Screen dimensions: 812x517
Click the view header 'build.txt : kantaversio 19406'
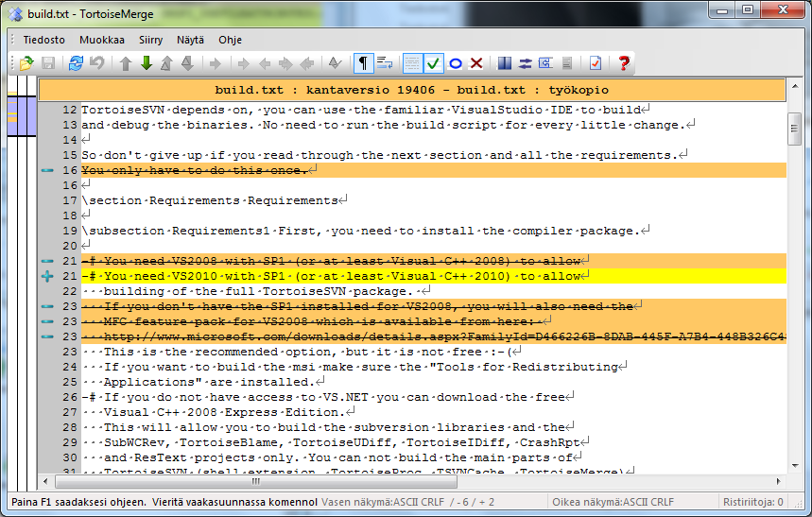412,90
